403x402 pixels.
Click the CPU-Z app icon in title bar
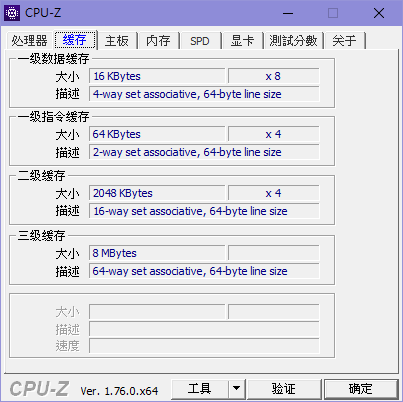tap(12, 13)
